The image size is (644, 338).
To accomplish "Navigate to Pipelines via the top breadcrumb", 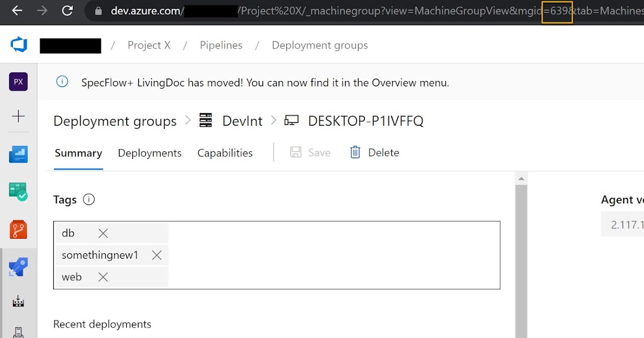I will [221, 45].
